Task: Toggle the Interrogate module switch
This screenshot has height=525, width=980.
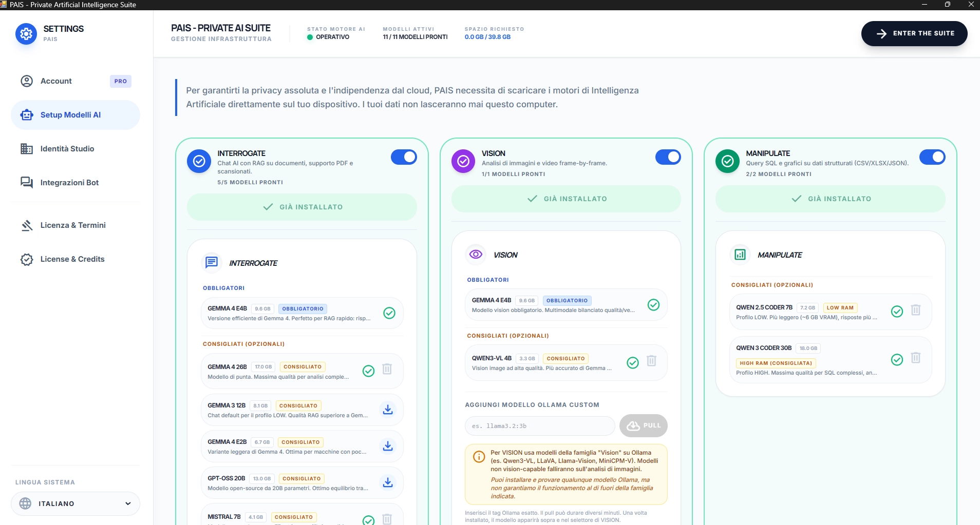Action: [x=404, y=157]
